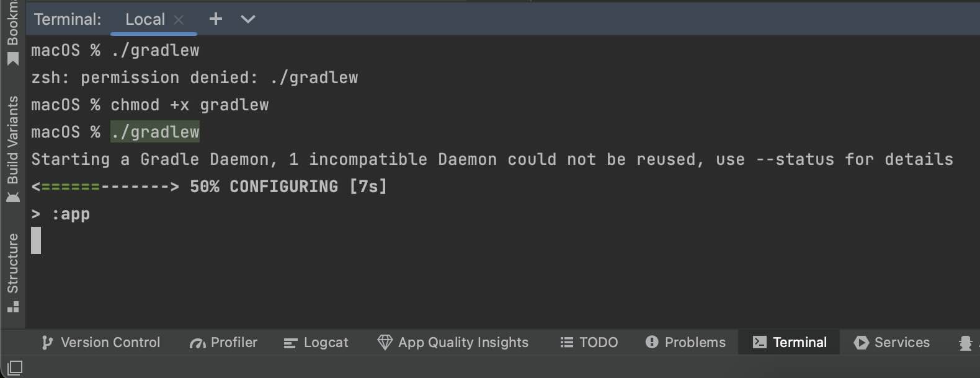Viewport: 980px width, 378px height.
Task: Open the Services tool window
Action: [891, 342]
